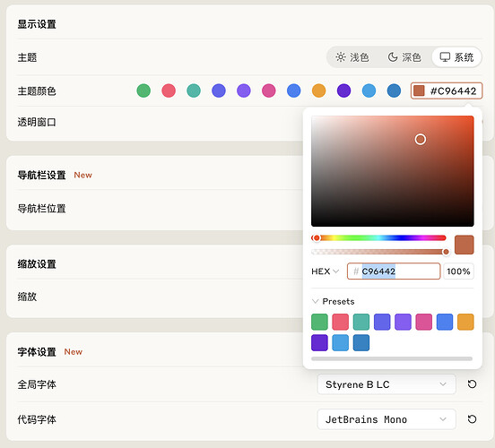Pick the pink preset square
The height and width of the screenshot is (448, 495).
tap(423, 322)
